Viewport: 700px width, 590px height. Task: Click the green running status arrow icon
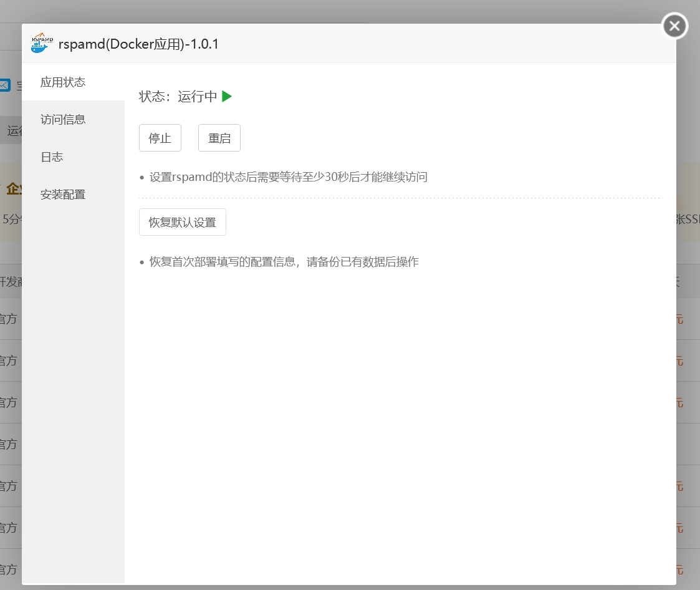pyautogui.click(x=227, y=96)
